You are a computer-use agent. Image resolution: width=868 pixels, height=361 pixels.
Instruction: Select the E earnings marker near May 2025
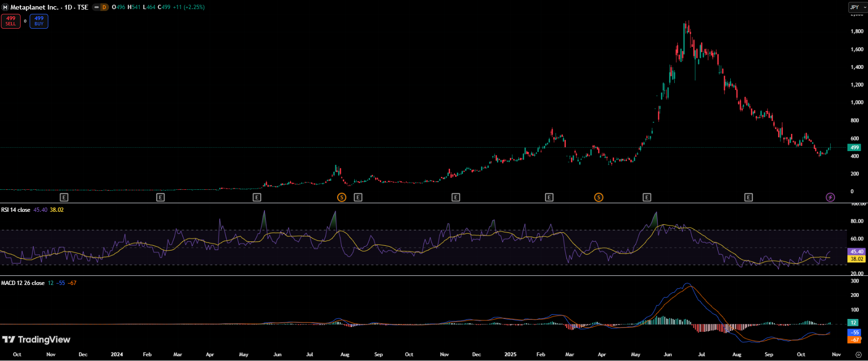(x=647, y=197)
